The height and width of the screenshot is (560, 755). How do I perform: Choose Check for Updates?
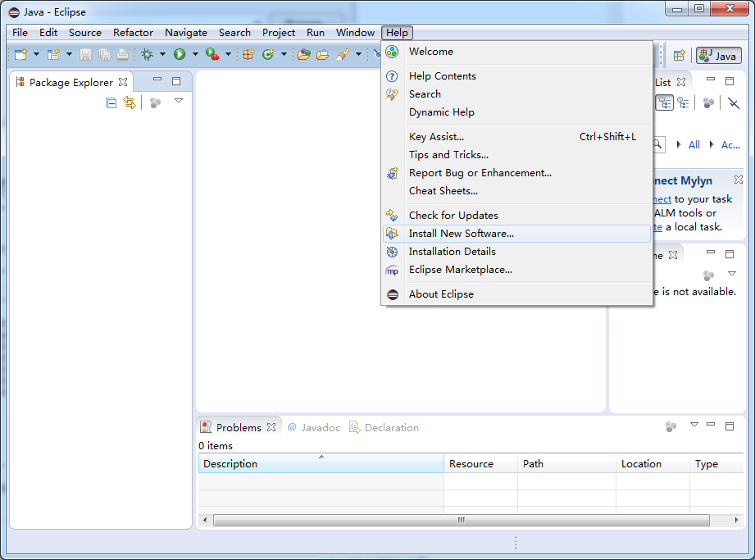click(x=517, y=216)
